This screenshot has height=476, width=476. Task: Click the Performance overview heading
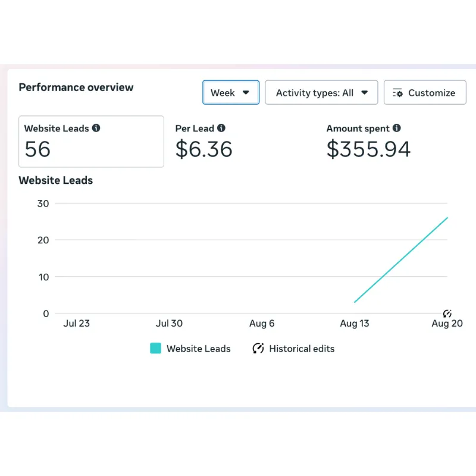click(x=76, y=87)
